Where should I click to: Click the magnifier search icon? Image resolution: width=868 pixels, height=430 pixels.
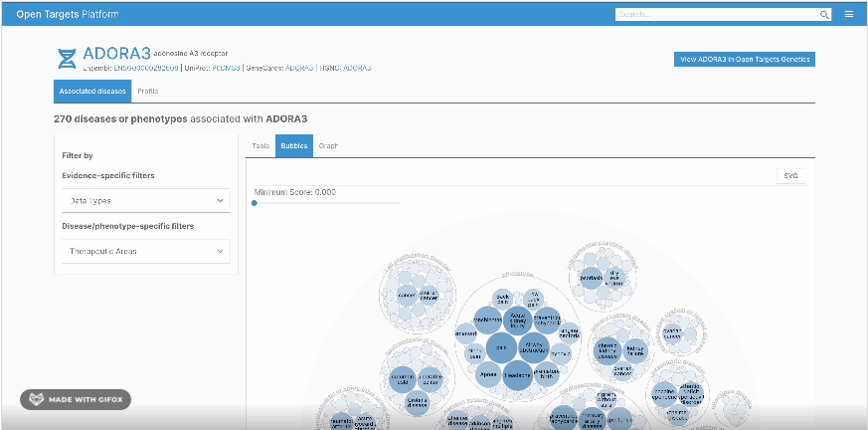pyautogui.click(x=824, y=15)
